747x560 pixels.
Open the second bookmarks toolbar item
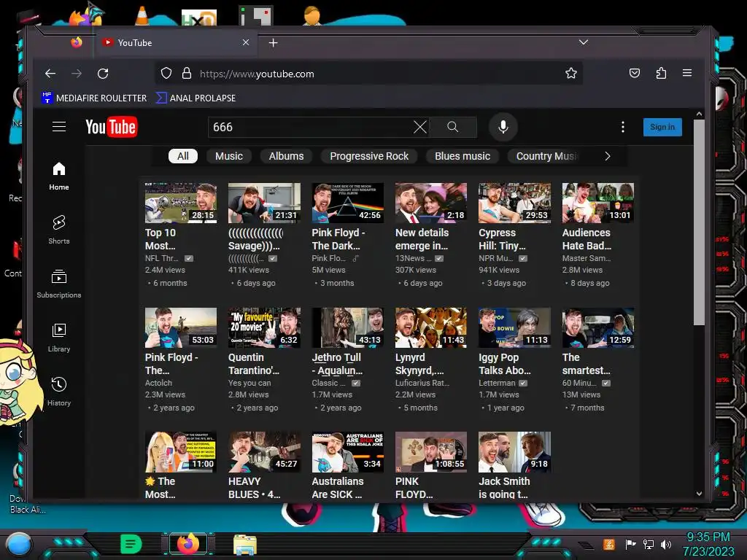196,98
